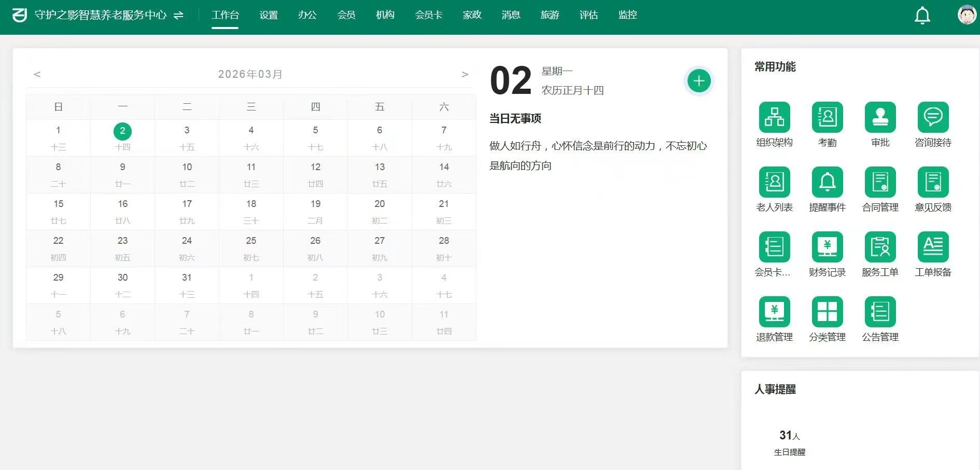Select the 工作台 tab
Screen dimensions: 980x470
[225, 15]
